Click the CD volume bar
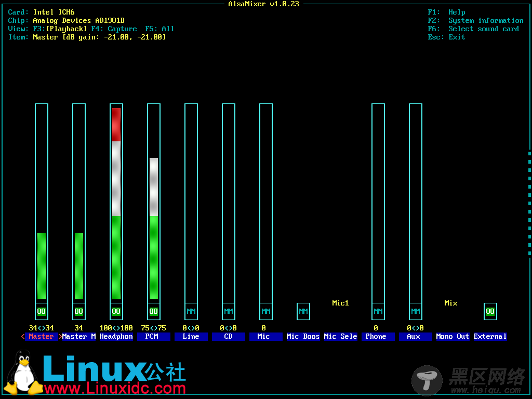532x399 pixels. pyautogui.click(x=229, y=203)
